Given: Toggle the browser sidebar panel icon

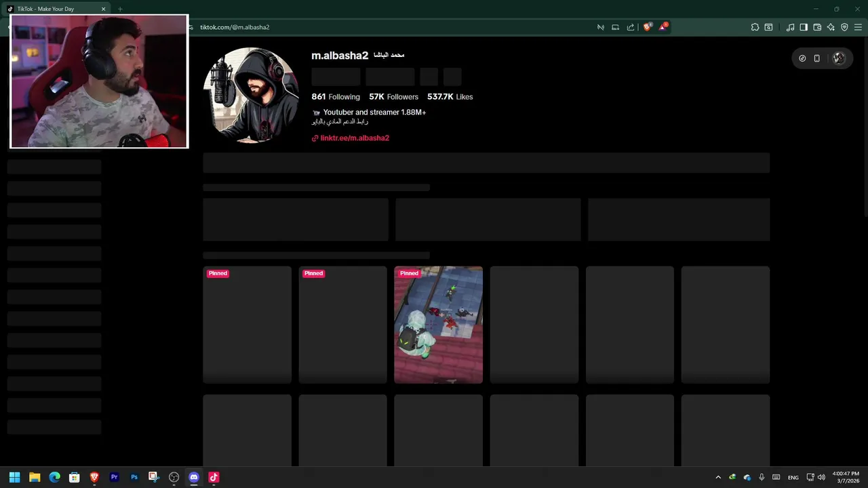Looking at the screenshot, I should click(x=804, y=27).
